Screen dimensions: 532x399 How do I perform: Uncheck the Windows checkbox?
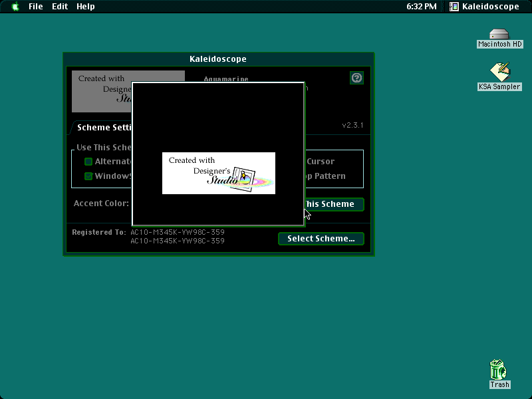88,176
